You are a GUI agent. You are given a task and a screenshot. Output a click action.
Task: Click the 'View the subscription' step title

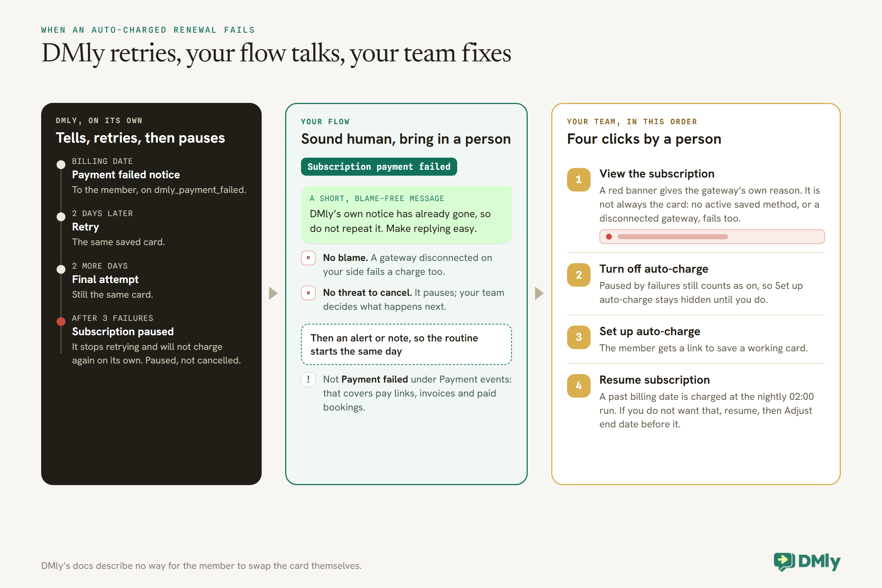[657, 173]
